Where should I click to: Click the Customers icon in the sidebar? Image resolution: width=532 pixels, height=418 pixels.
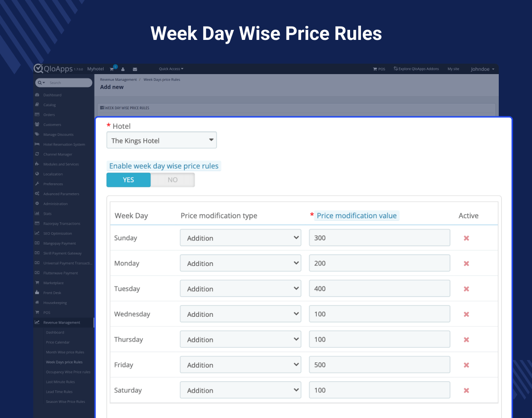(37, 124)
